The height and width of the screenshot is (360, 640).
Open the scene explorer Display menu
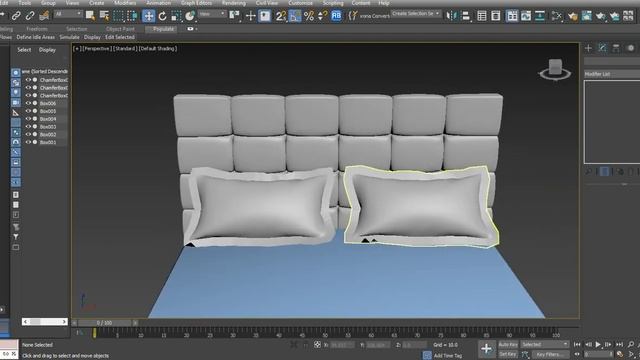(x=47, y=50)
